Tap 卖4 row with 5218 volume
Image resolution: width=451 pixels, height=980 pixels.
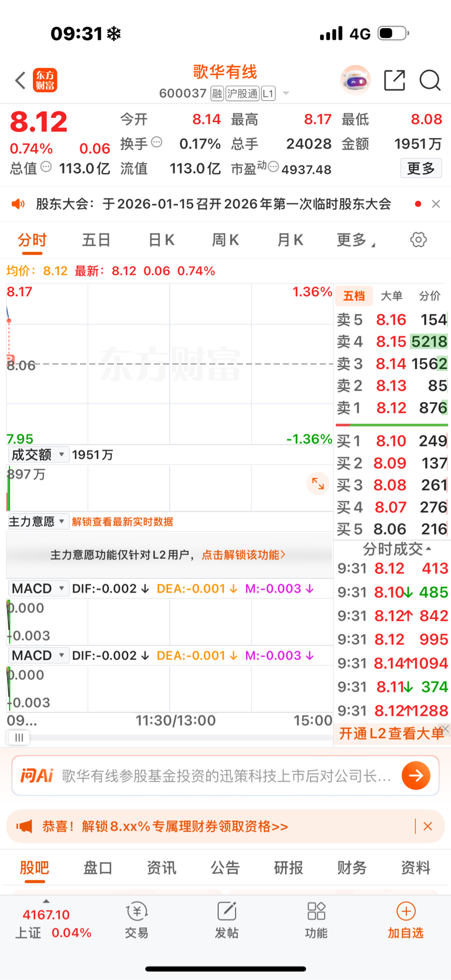[x=392, y=341]
